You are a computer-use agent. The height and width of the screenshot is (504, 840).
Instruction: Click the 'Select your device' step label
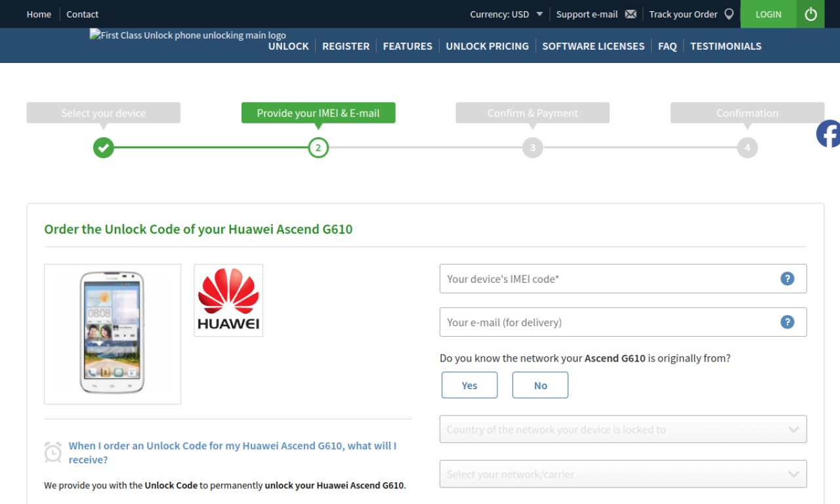[x=103, y=113]
